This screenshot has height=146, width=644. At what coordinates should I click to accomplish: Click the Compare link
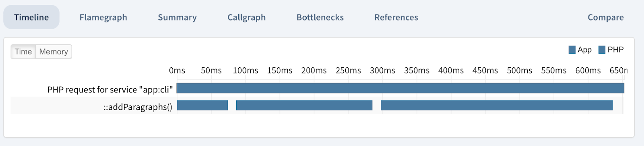click(605, 17)
